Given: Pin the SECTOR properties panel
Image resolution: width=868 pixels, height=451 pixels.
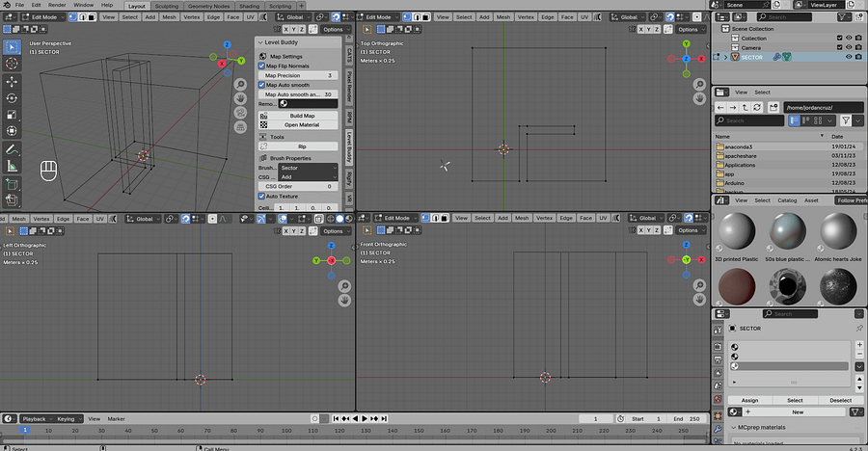Looking at the screenshot, I should [x=859, y=329].
